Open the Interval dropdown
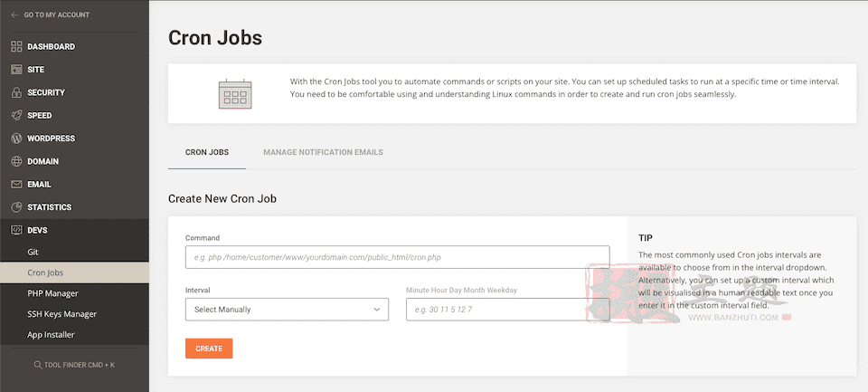The width and height of the screenshot is (868, 392). tap(287, 310)
